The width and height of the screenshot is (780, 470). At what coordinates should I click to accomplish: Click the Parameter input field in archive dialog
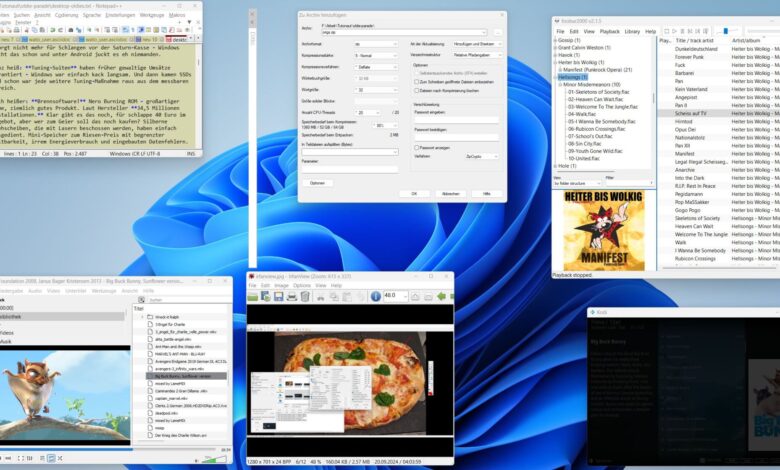(x=350, y=169)
